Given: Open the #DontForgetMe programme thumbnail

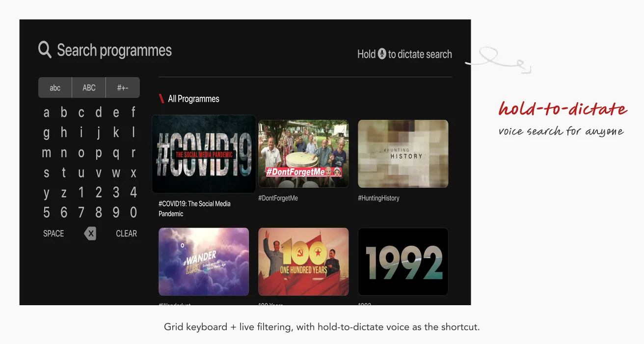Looking at the screenshot, I should (303, 154).
